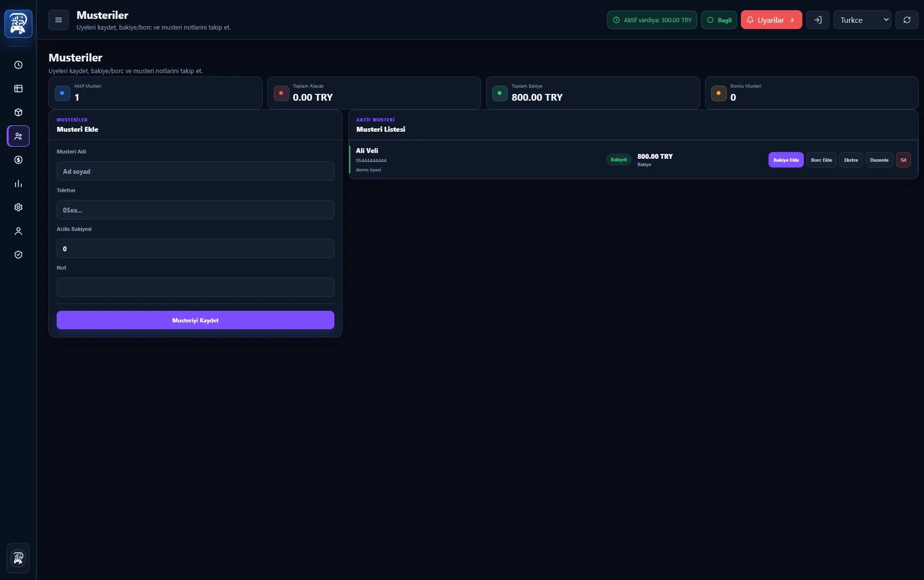Open the Turkce language dropdown
The height and width of the screenshot is (580, 924).
pyautogui.click(x=862, y=20)
